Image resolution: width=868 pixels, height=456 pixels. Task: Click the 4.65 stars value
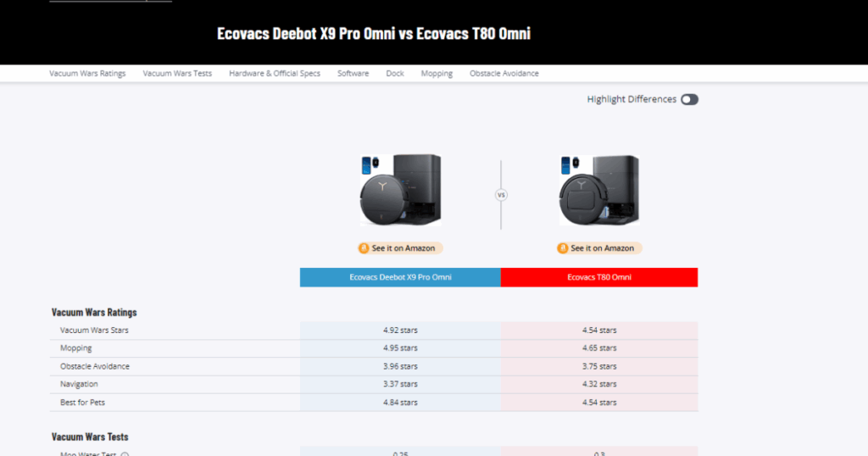pyautogui.click(x=599, y=348)
